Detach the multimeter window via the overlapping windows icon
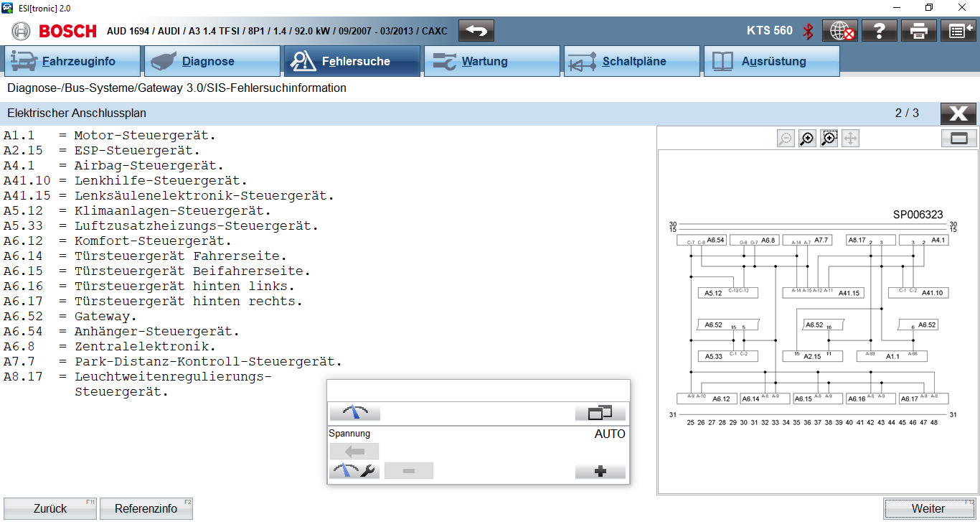This screenshot has height=522, width=980. click(600, 413)
